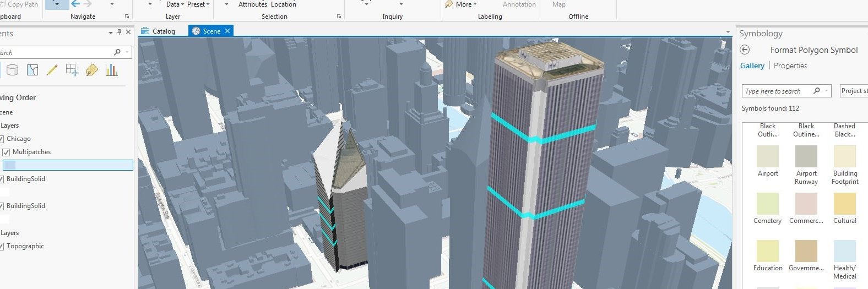Click Contents search magnifier icon
Screen dimensions: 868x289
[x=117, y=52]
